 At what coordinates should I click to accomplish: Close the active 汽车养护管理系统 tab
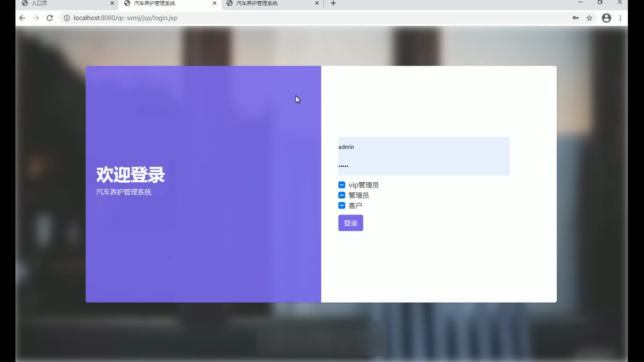(x=215, y=3)
